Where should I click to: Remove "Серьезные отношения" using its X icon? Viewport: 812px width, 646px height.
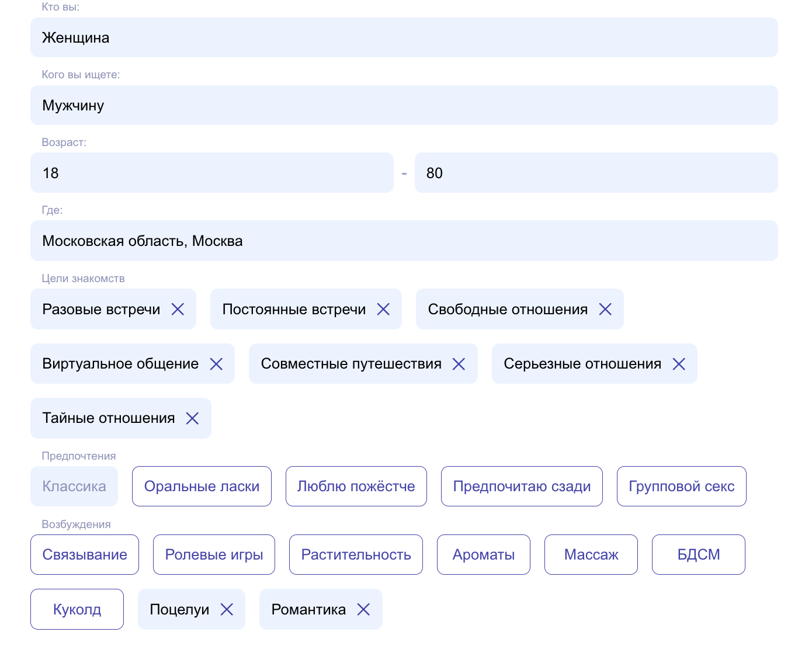tap(679, 363)
